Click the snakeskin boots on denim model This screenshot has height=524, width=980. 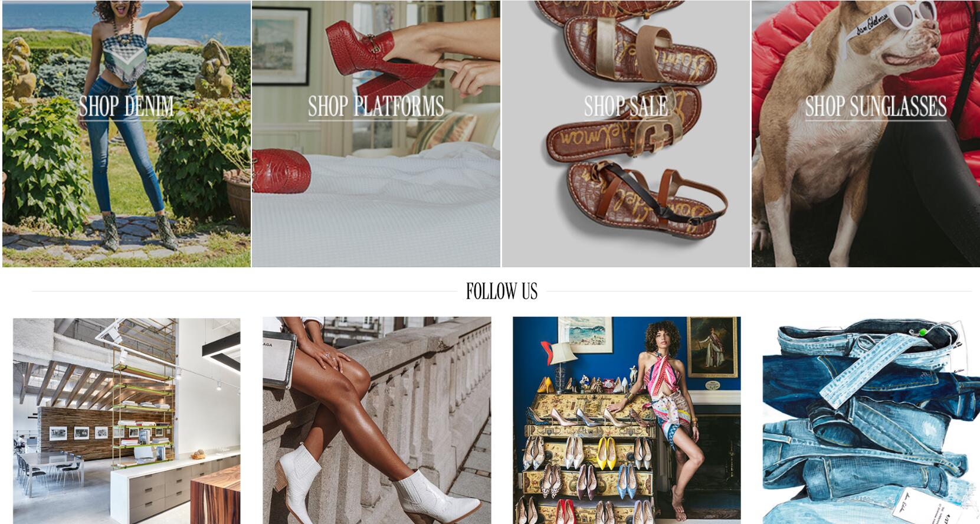click(136, 231)
